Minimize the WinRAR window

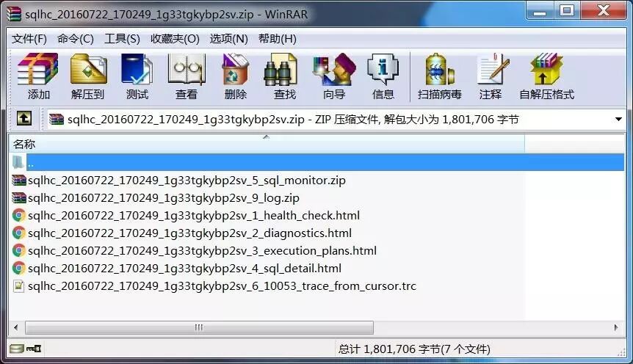540,11
